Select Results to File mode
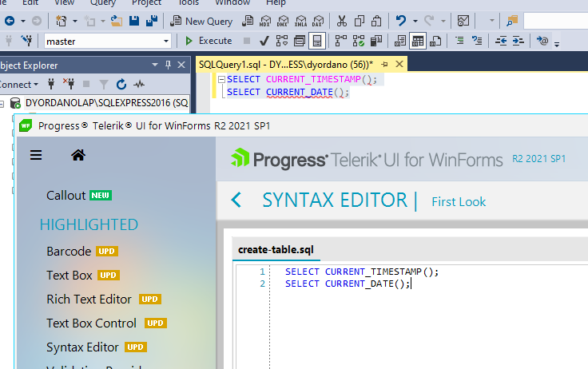This screenshot has width=588, height=369. pos(435,41)
